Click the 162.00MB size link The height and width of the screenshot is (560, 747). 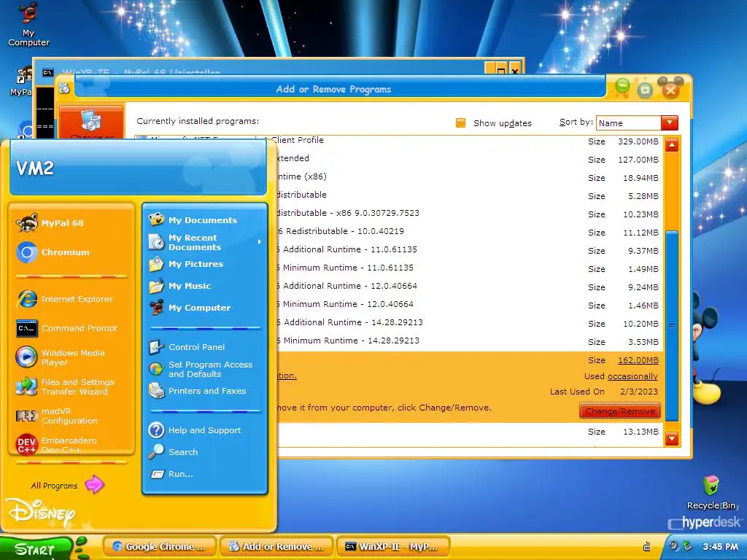(638, 360)
